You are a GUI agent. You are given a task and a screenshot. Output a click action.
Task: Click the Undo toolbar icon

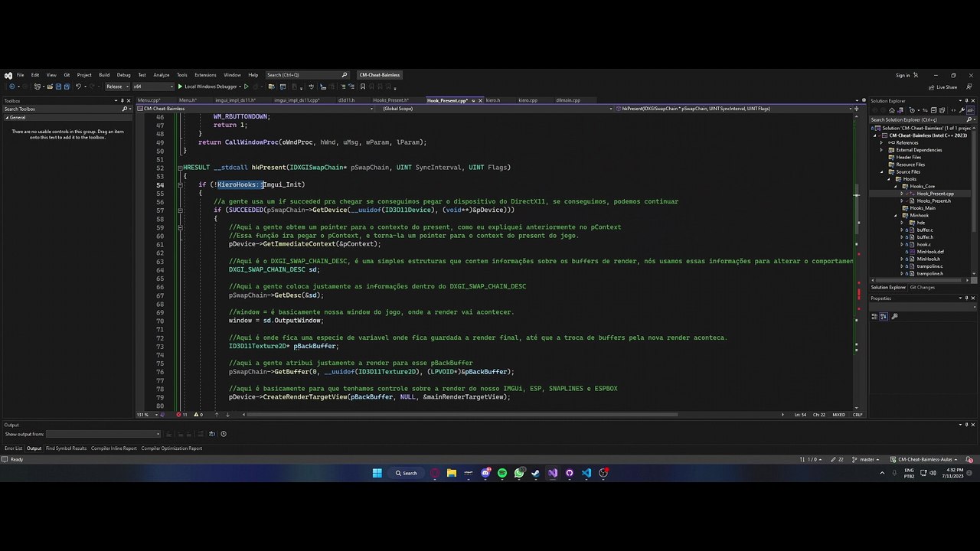pyautogui.click(x=78, y=86)
